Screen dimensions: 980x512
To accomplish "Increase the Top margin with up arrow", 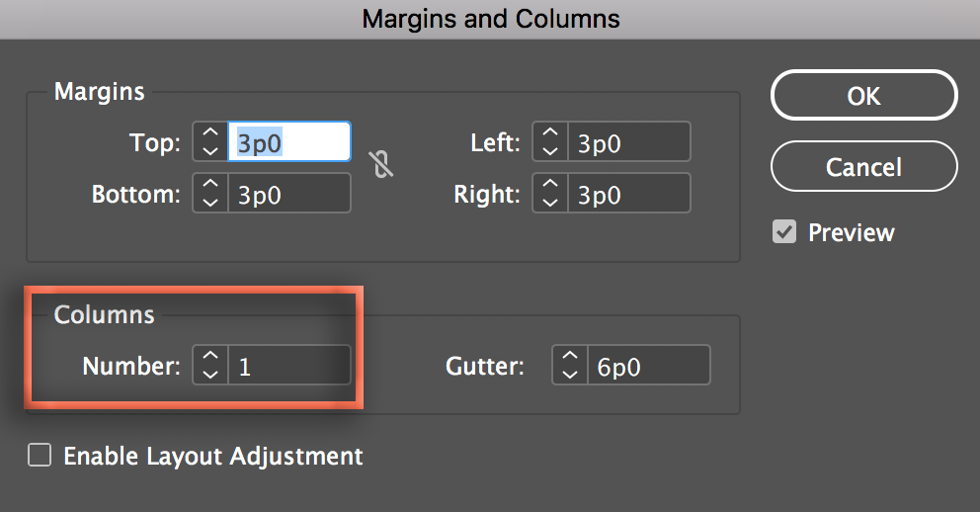I will tap(209, 133).
